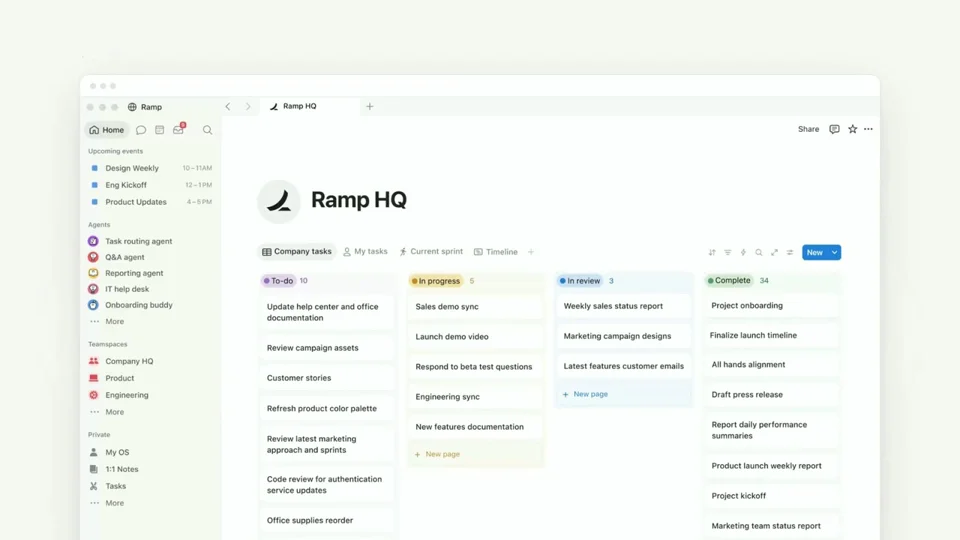Click the expand full-page arrows icon
The image size is (960, 540).
774,252
